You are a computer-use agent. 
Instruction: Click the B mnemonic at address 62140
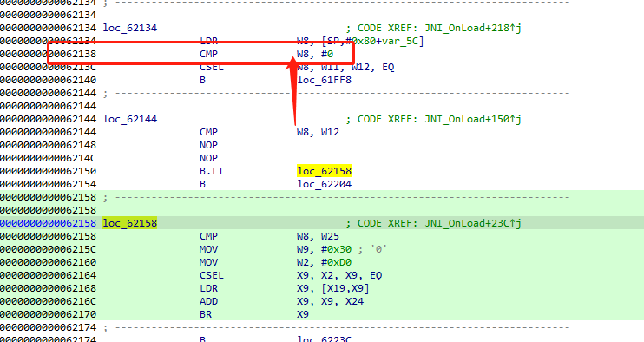coord(202,80)
